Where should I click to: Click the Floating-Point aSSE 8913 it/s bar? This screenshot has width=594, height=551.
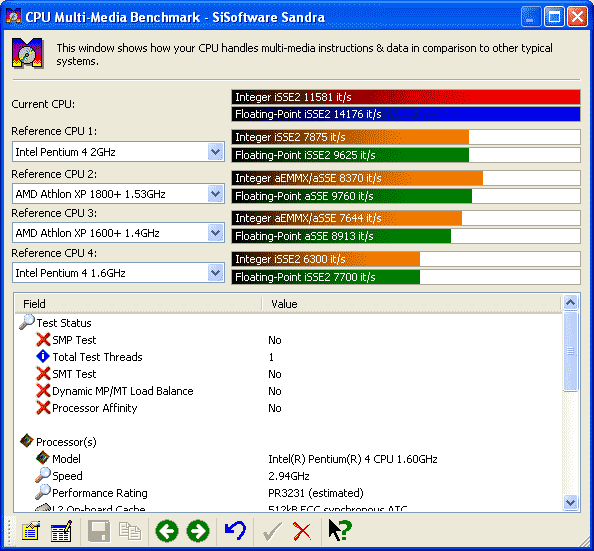[406, 236]
